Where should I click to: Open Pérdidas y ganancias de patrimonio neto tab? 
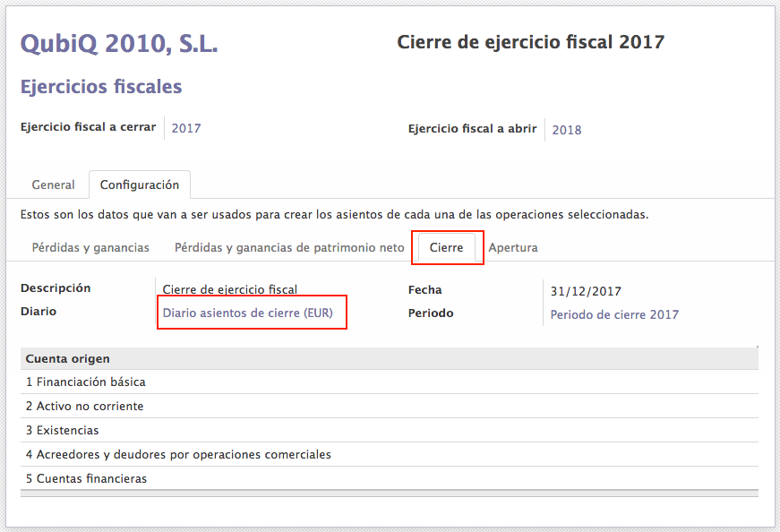coord(289,247)
